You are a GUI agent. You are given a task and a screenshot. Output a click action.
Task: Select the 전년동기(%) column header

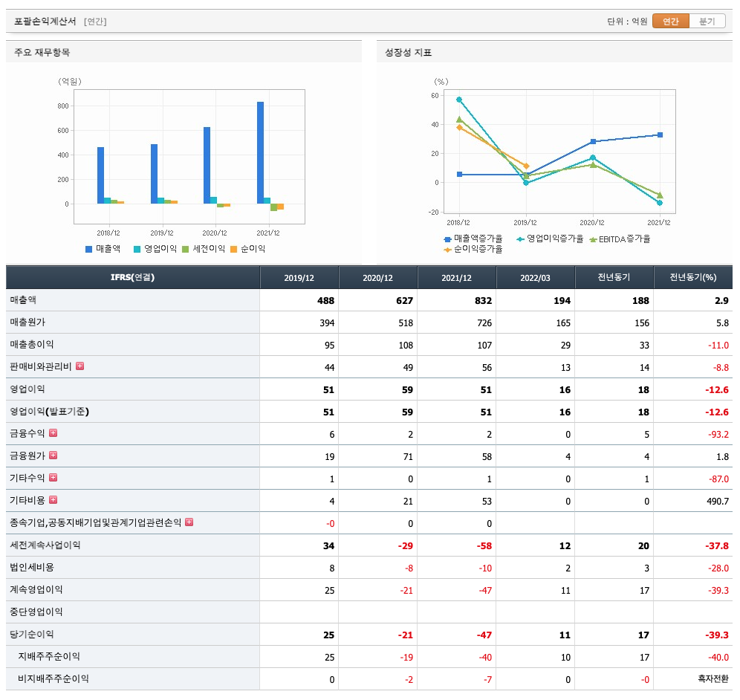point(693,277)
